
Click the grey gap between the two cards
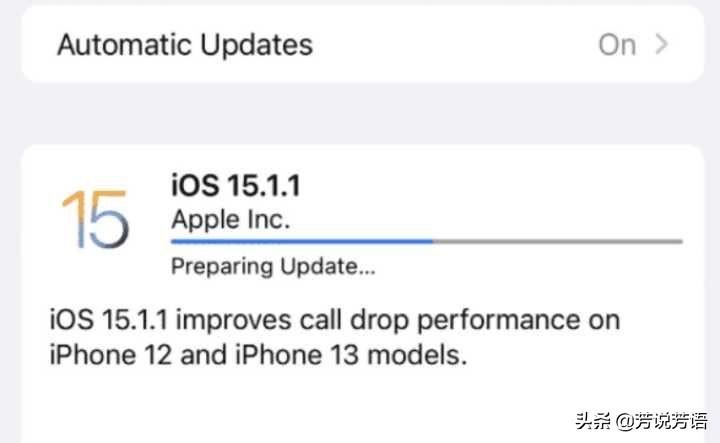[x=363, y=114]
